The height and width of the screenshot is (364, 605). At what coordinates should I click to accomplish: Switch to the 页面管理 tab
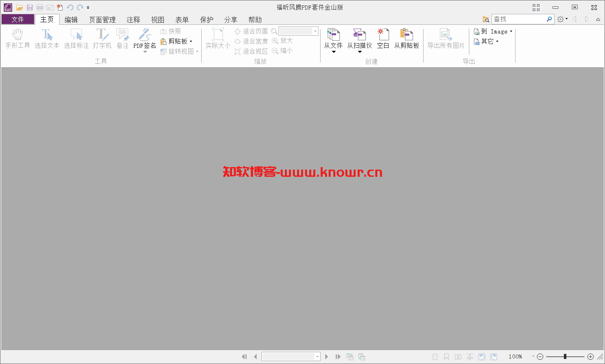(x=102, y=20)
